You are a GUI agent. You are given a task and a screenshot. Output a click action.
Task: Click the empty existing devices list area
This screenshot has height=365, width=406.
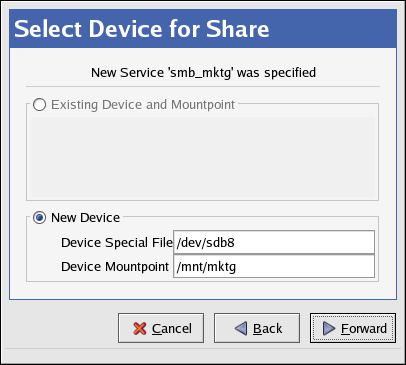tap(203, 157)
